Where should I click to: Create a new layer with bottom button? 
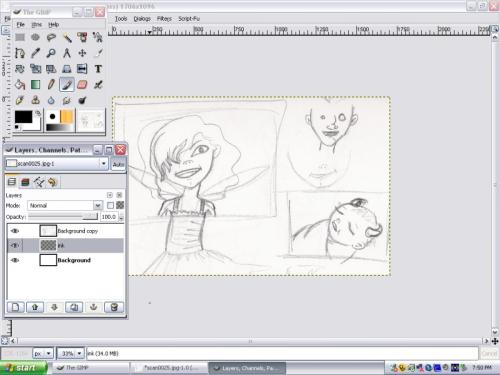15,307
